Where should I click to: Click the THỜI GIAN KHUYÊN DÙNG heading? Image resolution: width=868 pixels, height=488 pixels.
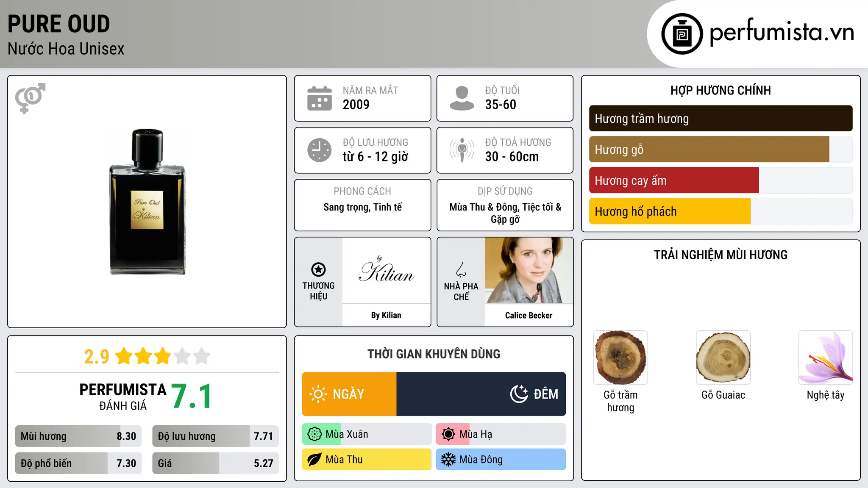(434, 354)
